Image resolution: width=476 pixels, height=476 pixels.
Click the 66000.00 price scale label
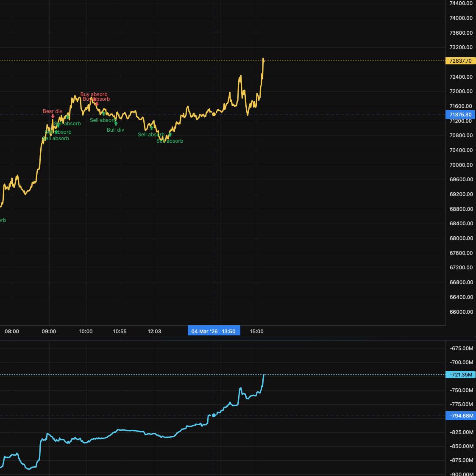click(461, 312)
